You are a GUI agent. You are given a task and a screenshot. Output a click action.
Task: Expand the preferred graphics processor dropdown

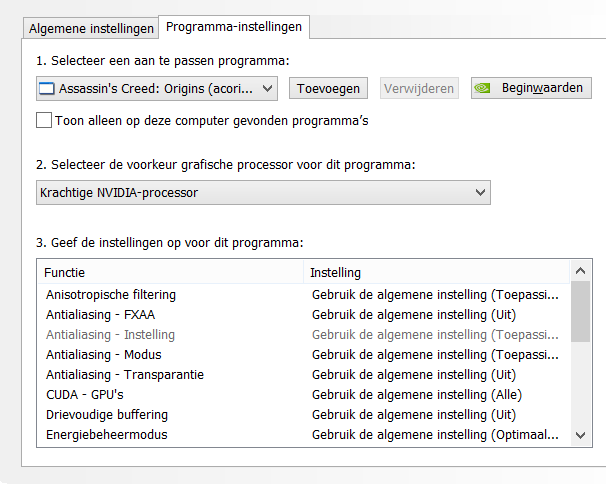[x=481, y=192]
